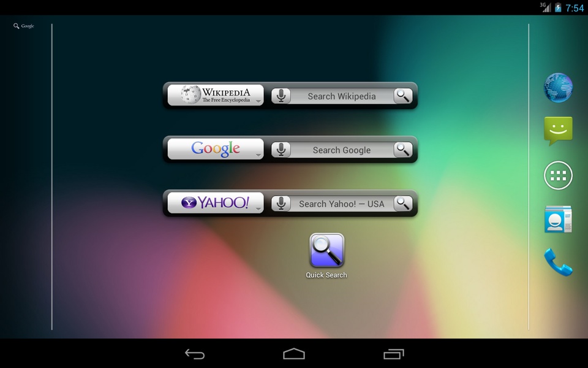Tap the Home navigation button
The width and height of the screenshot is (588, 368).
294,354
